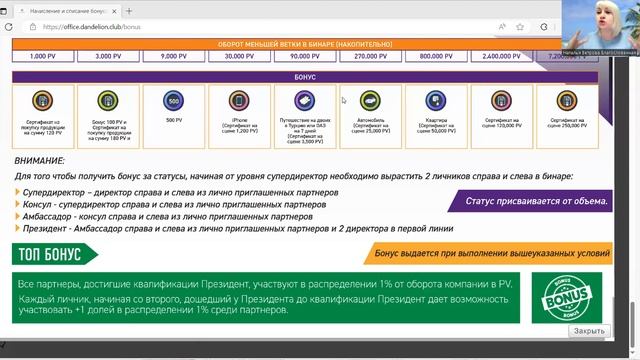The image size is (640, 360).
Task: Click the 120,000 PV certificate bonus icon
Action: click(501, 100)
